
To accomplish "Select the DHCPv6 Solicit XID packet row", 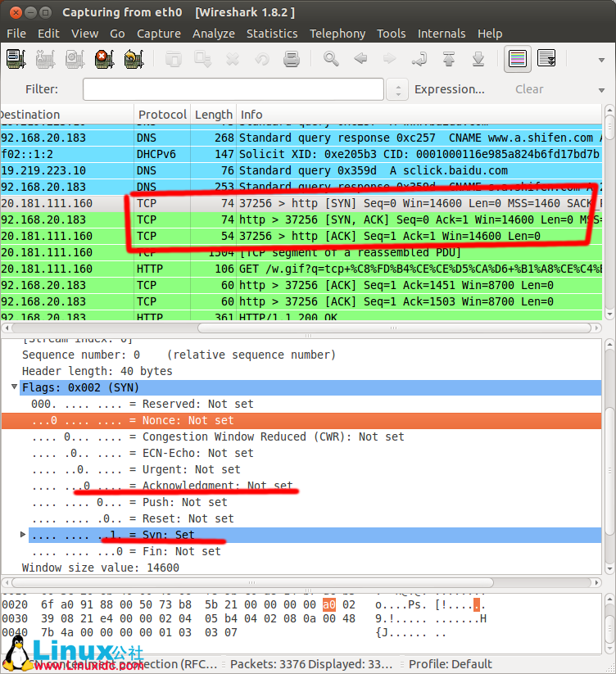I will tap(301, 154).
